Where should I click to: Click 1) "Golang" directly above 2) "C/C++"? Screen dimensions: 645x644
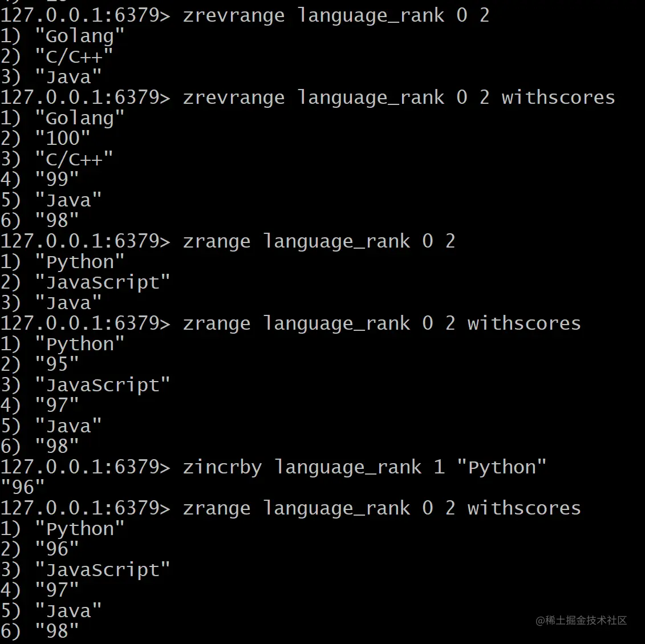click(62, 36)
